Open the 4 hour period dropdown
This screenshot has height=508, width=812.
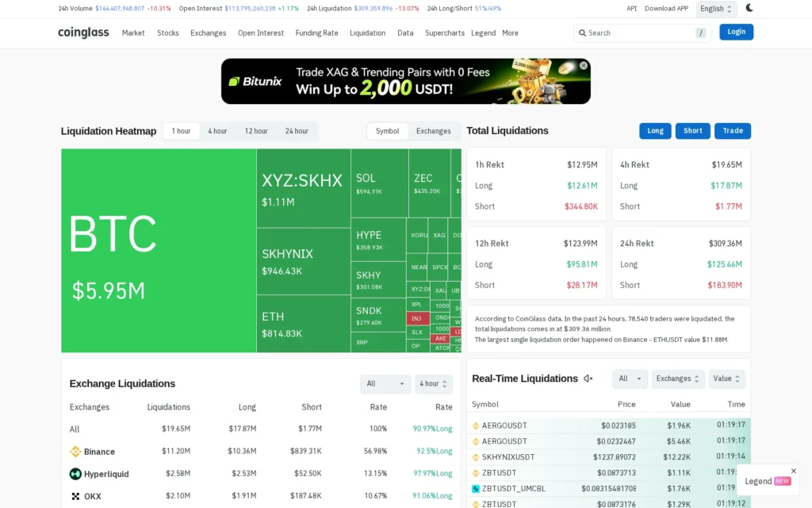pos(434,383)
